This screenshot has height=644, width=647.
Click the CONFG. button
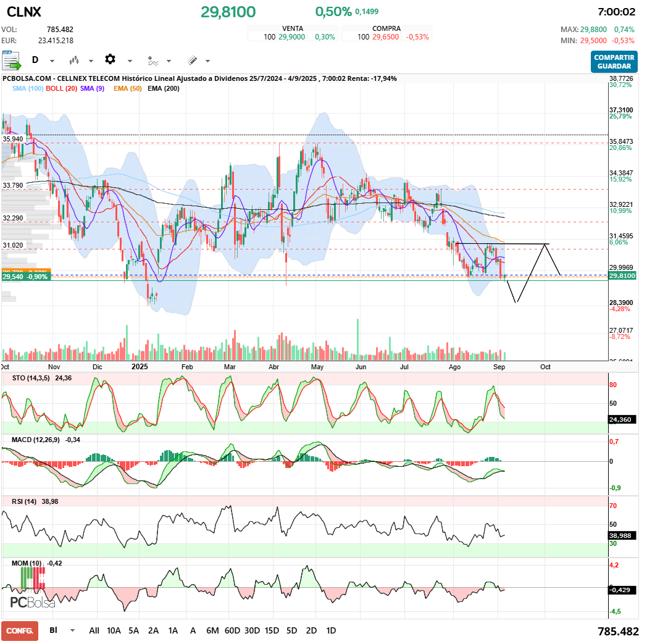[x=20, y=631]
